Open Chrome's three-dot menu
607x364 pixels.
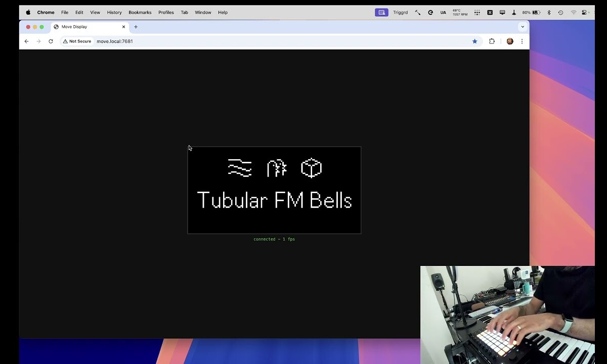pyautogui.click(x=522, y=41)
